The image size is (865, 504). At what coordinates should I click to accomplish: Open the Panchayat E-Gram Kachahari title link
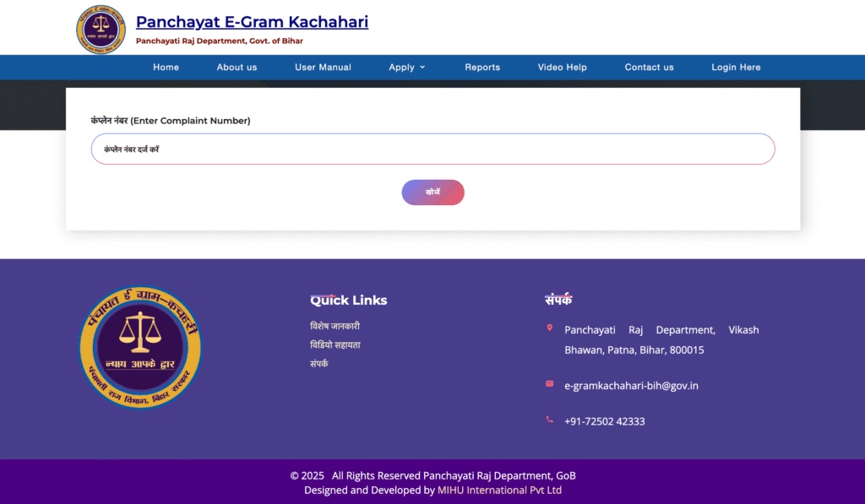[252, 22]
